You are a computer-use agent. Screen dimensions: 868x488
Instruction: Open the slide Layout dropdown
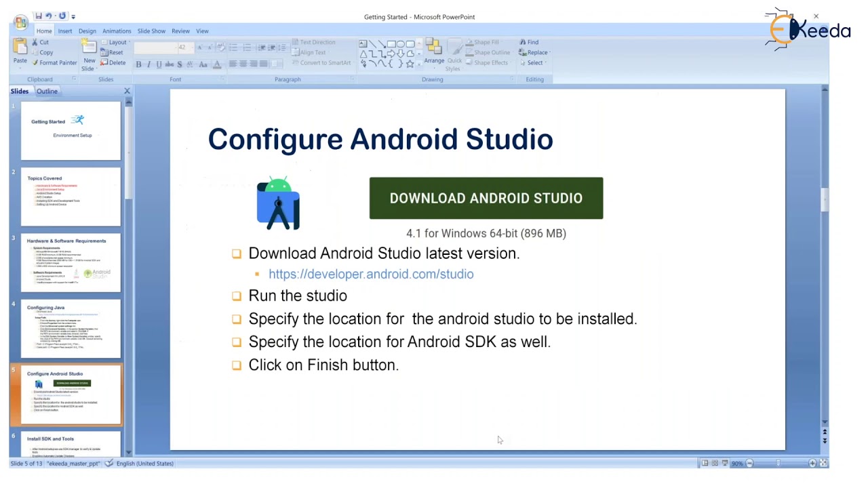click(115, 42)
